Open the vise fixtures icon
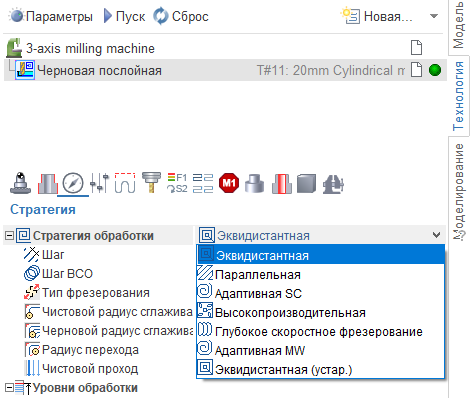Image resolution: width=474 pixels, height=398 pixels. [333, 184]
